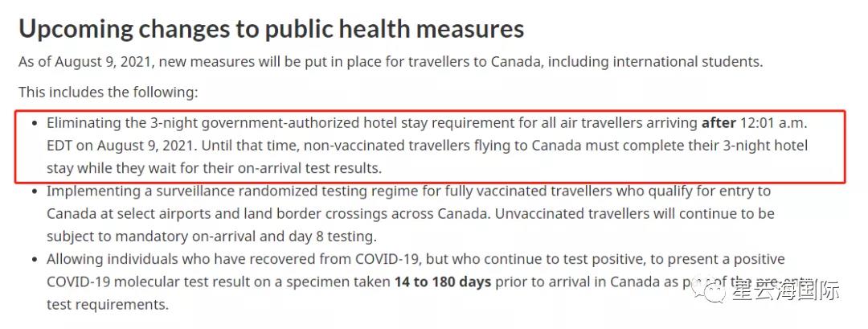This screenshot has width=868, height=329.
Task: Click the bullet dot before "Implementing"
Action: coord(34,191)
